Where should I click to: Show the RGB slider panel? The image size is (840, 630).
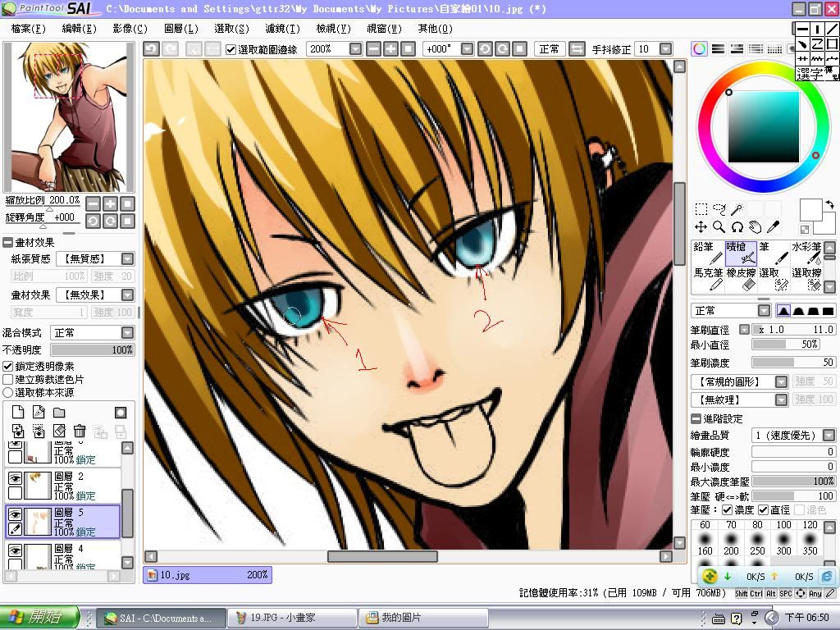[718, 48]
